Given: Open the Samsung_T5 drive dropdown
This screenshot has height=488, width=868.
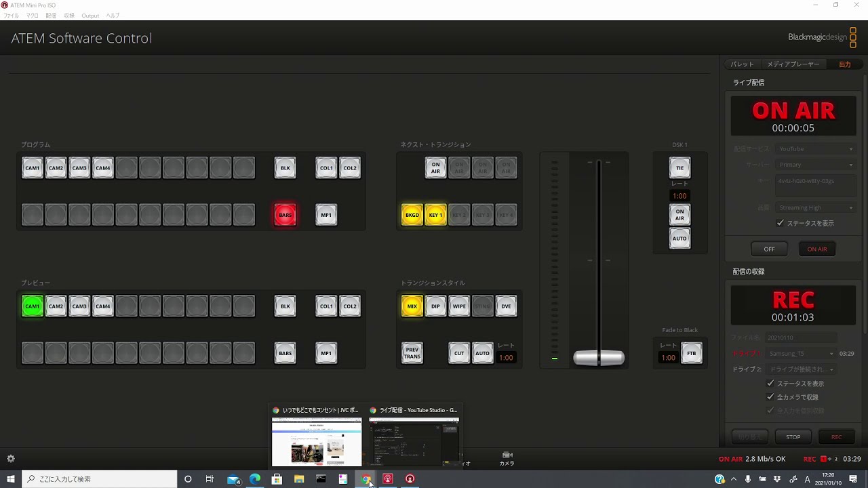Looking at the screenshot, I should pos(800,354).
